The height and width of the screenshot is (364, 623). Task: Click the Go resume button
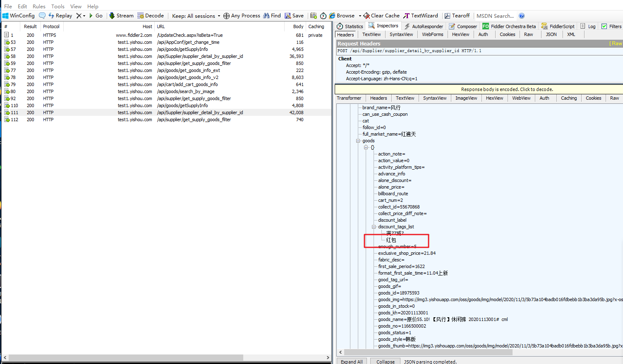coord(96,16)
